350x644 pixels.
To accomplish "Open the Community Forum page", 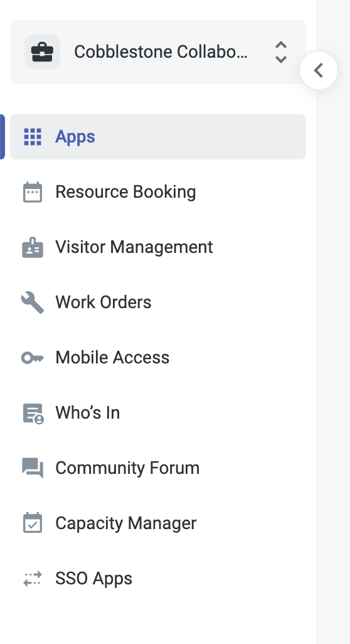I will (158, 468).
